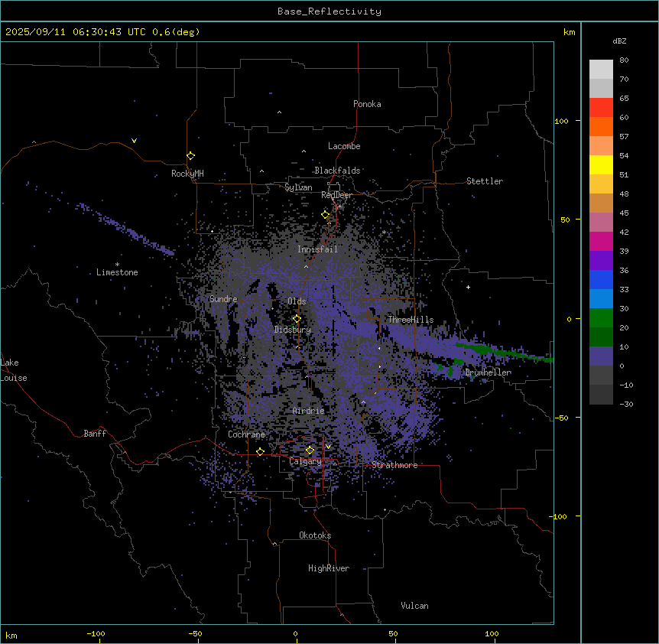Click the dBZ legend heading
This screenshot has width=659, height=644.
pos(619,41)
